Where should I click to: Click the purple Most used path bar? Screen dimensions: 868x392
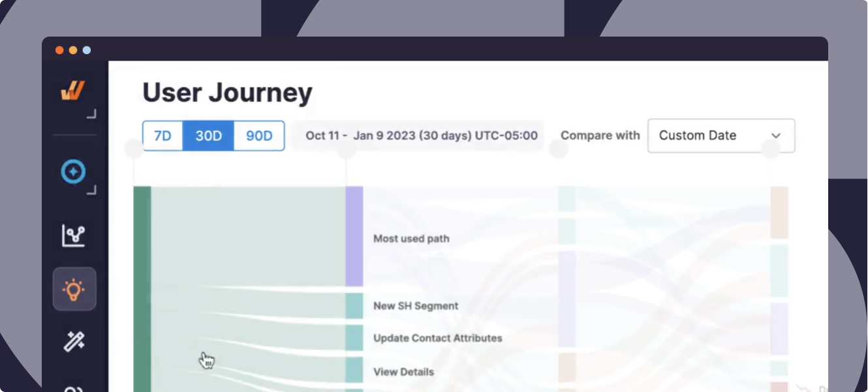[354, 237]
